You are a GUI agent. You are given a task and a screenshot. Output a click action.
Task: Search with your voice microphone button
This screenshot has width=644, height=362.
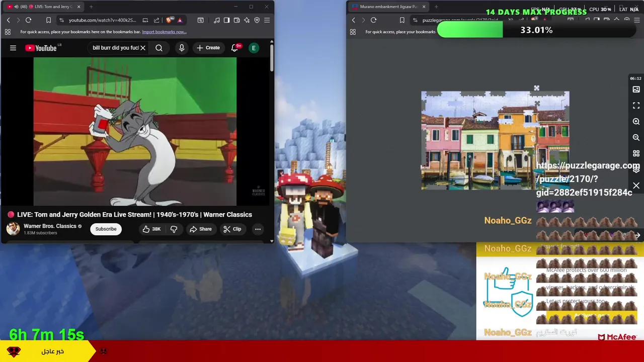[x=182, y=48]
